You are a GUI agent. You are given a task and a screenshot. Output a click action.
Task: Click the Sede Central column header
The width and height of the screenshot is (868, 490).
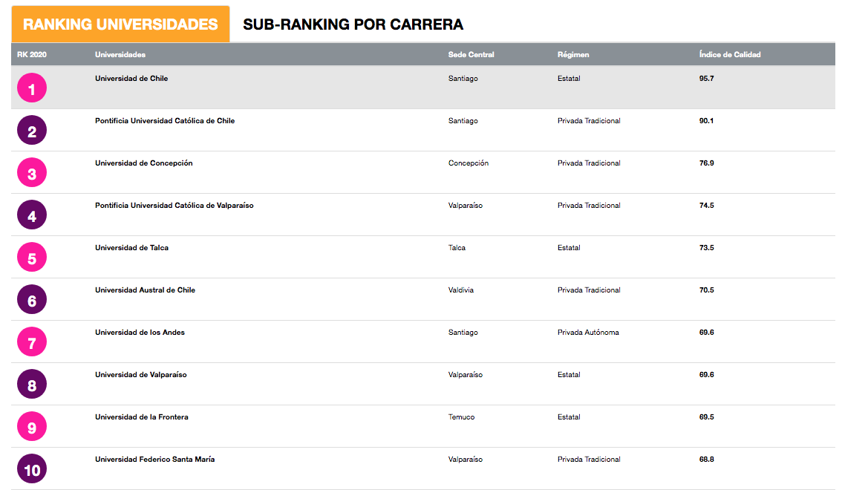[471, 54]
